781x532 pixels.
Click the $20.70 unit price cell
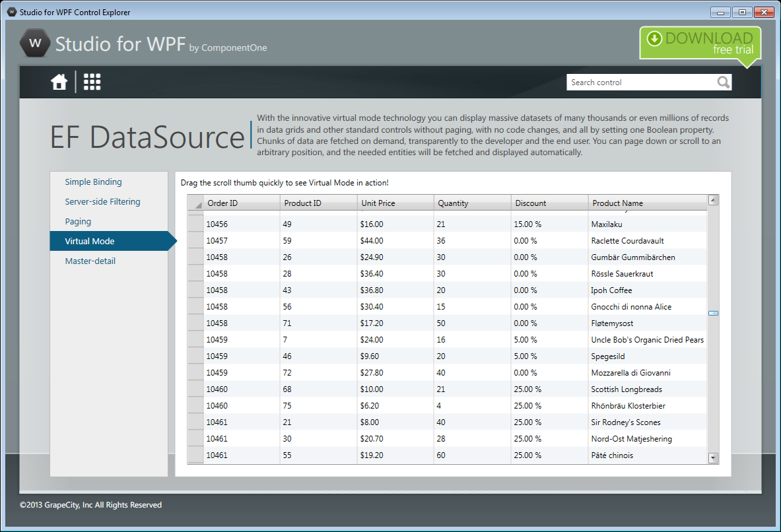click(x=396, y=438)
